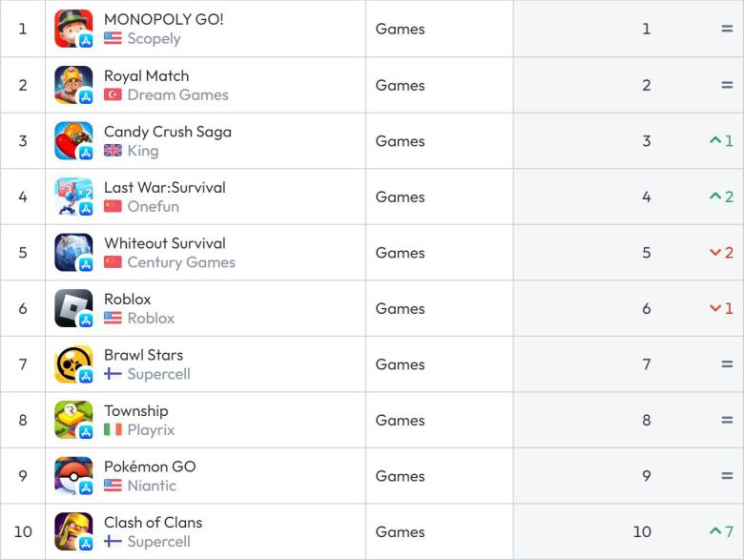Click the Township app icon
The height and width of the screenshot is (560, 744).
[x=73, y=420]
